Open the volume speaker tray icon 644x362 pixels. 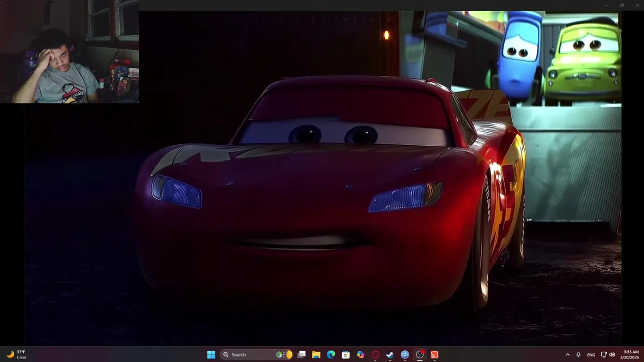(612, 354)
